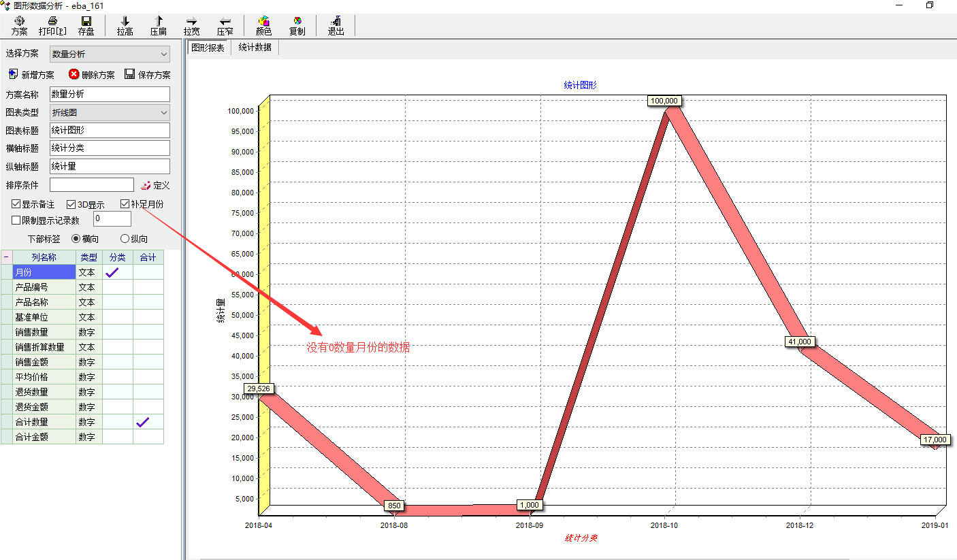957x560 pixels.
Task: Click the 拉高 stretch-taller icon
Action: (x=125, y=22)
